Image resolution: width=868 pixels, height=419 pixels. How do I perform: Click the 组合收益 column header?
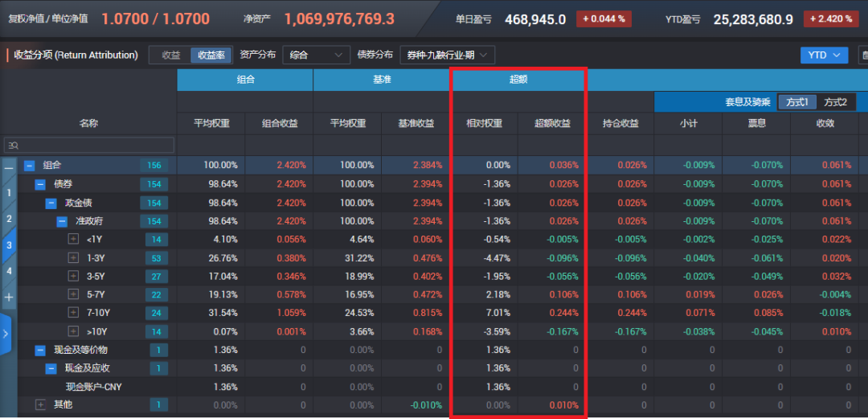click(x=280, y=124)
